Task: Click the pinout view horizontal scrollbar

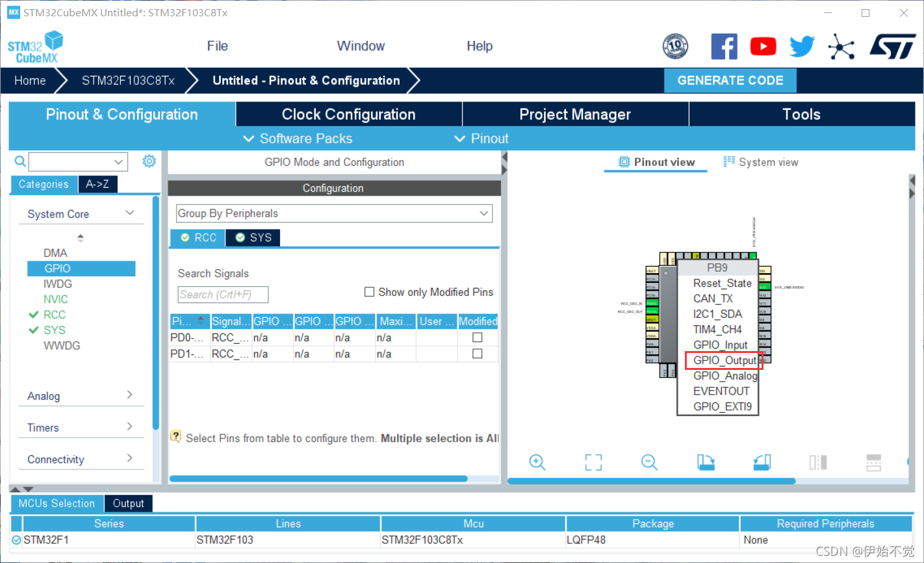Action: tap(652, 481)
